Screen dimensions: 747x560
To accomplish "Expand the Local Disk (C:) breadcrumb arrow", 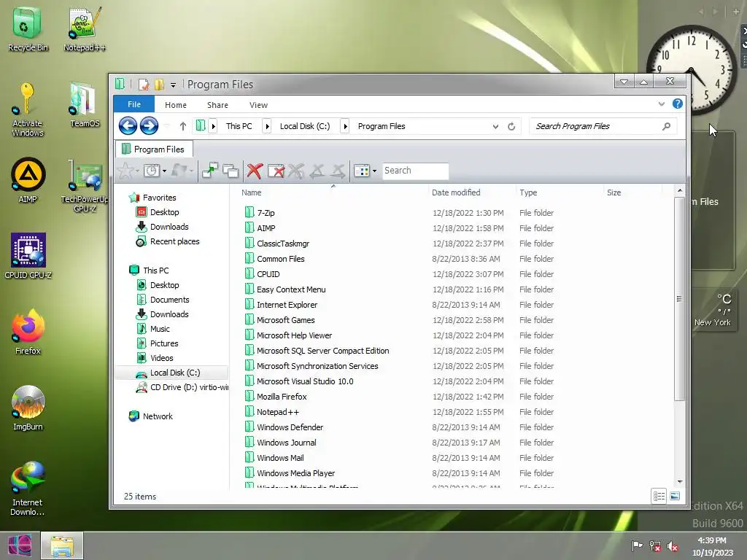I will coord(345,126).
